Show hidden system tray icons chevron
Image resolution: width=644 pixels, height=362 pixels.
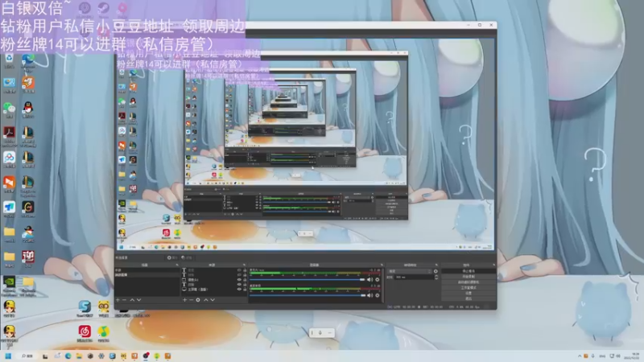(580, 356)
